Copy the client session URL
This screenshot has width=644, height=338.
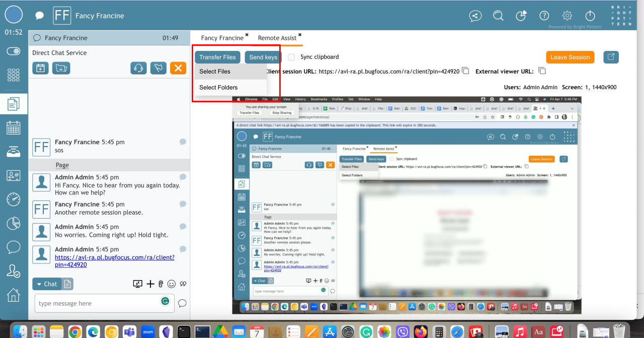466,71
